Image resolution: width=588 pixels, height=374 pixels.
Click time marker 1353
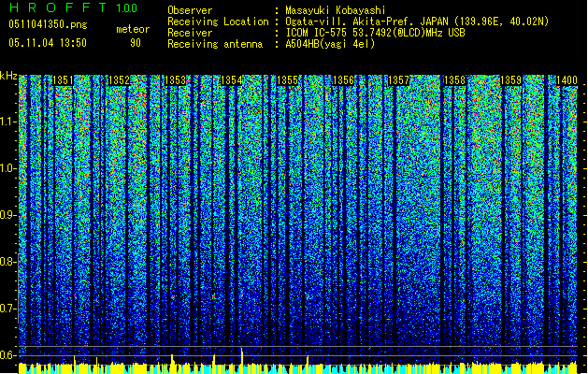tap(175, 80)
